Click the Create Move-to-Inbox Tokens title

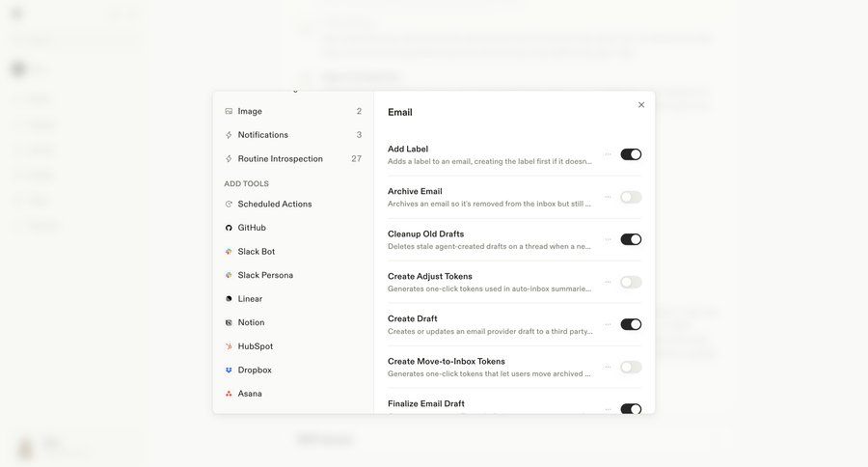tap(447, 362)
